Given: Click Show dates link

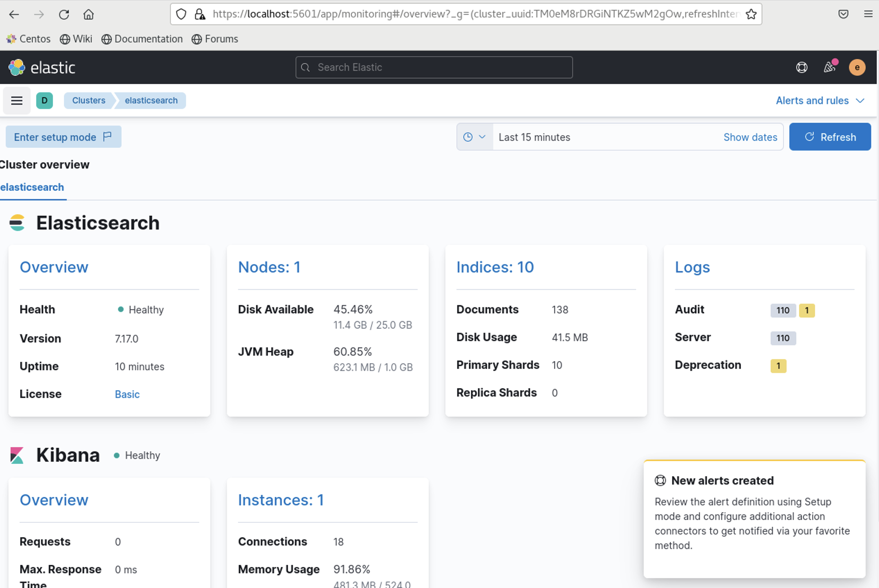Looking at the screenshot, I should (x=750, y=137).
